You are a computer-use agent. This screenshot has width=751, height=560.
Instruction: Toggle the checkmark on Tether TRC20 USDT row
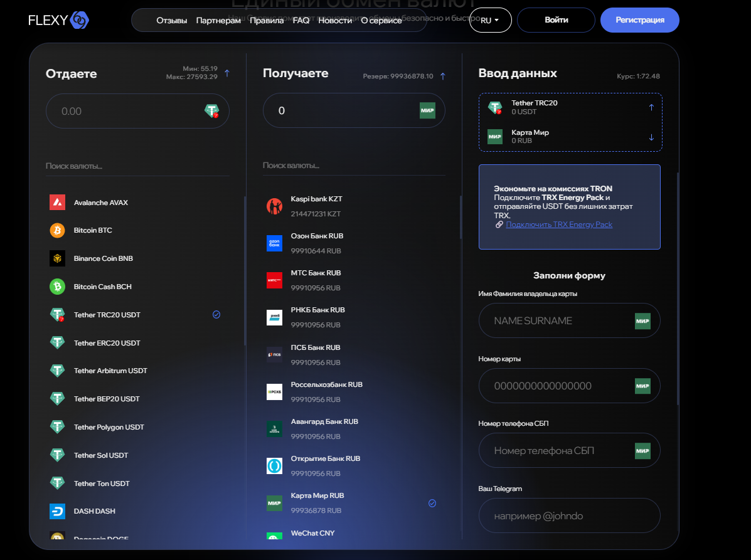click(x=216, y=314)
